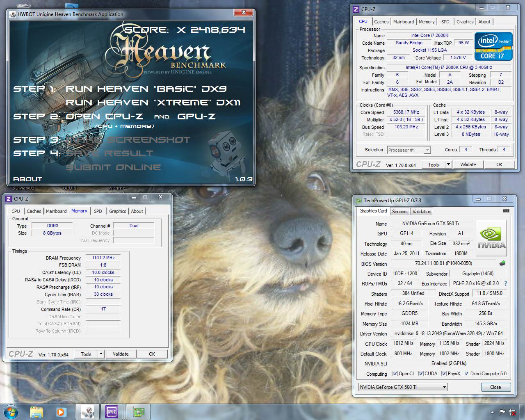Click the NVIDIA SLI Enabled (2 GPUs) field

click(x=449, y=363)
